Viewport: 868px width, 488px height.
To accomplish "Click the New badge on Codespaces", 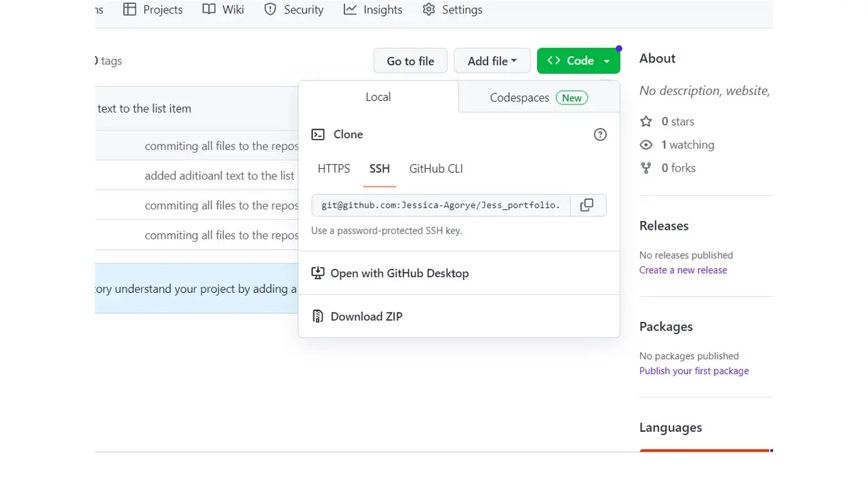I will tap(572, 98).
